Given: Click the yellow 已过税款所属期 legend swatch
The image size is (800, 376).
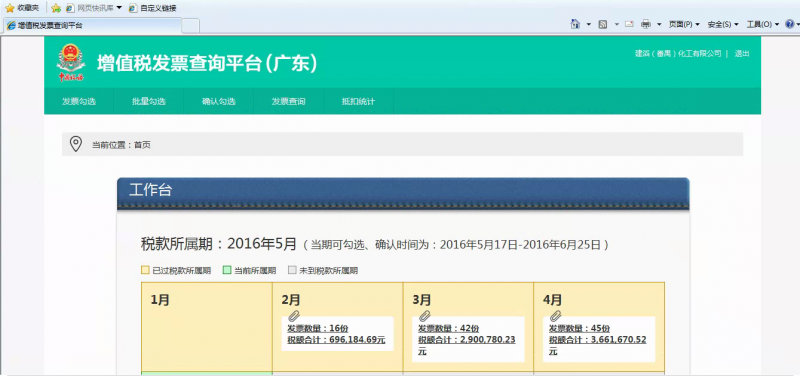Looking at the screenshot, I should point(145,270).
